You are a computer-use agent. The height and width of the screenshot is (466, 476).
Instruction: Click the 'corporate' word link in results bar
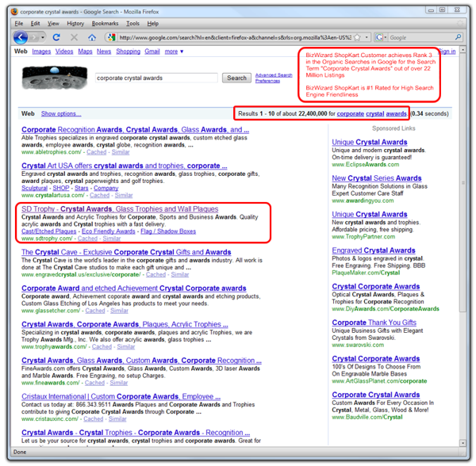coord(351,113)
